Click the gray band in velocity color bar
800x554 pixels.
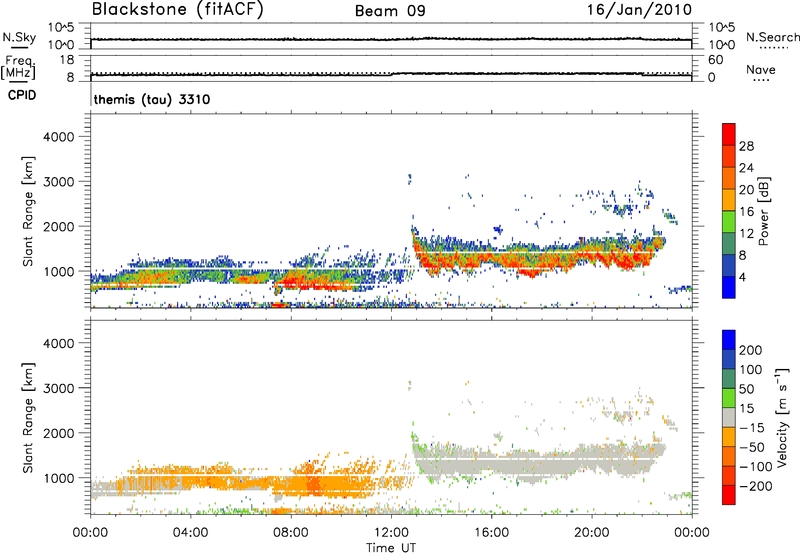pyautogui.click(x=729, y=417)
